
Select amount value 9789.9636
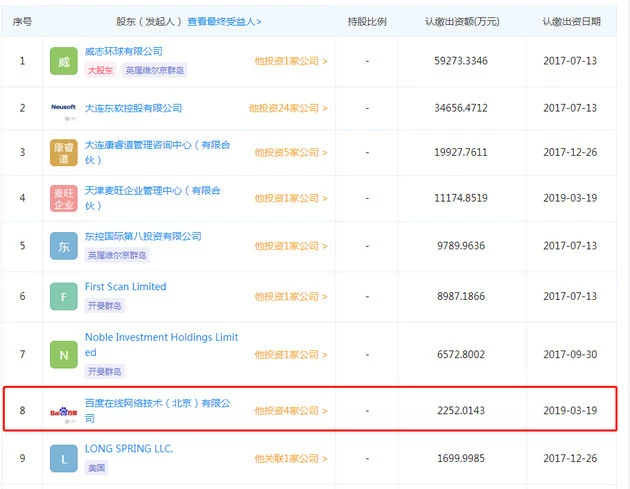click(461, 246)
